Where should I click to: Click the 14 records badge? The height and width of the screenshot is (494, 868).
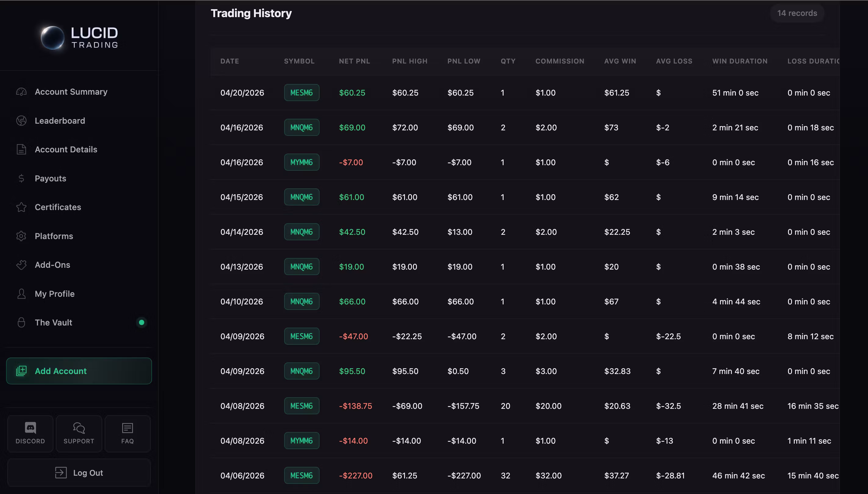coord(797,13)
